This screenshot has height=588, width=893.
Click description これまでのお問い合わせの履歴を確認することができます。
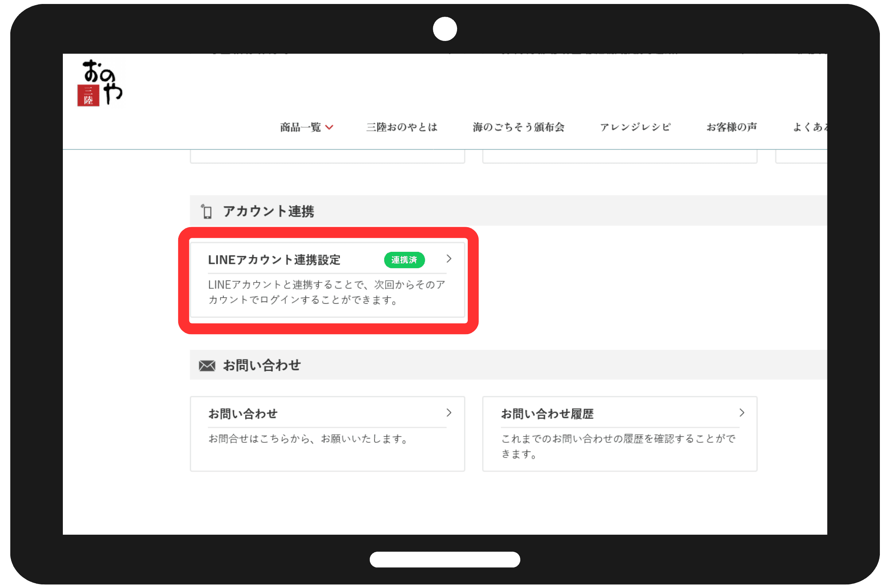(x=618, y=446)
